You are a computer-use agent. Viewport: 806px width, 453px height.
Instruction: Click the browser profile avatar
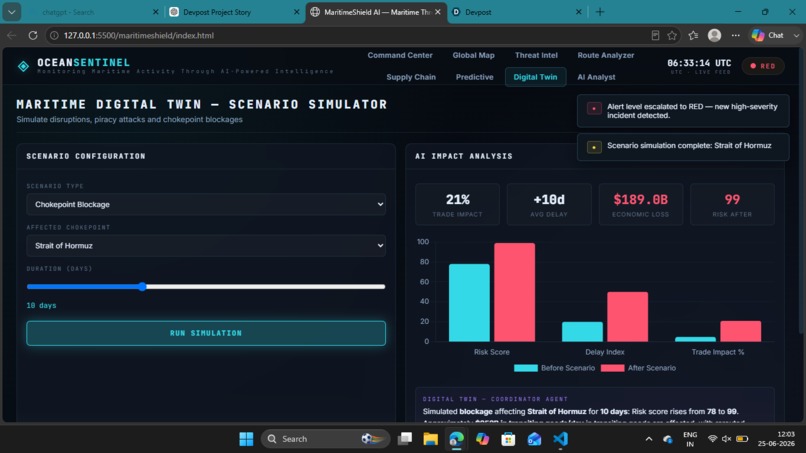pyautogui.click(x=715, y=35)
